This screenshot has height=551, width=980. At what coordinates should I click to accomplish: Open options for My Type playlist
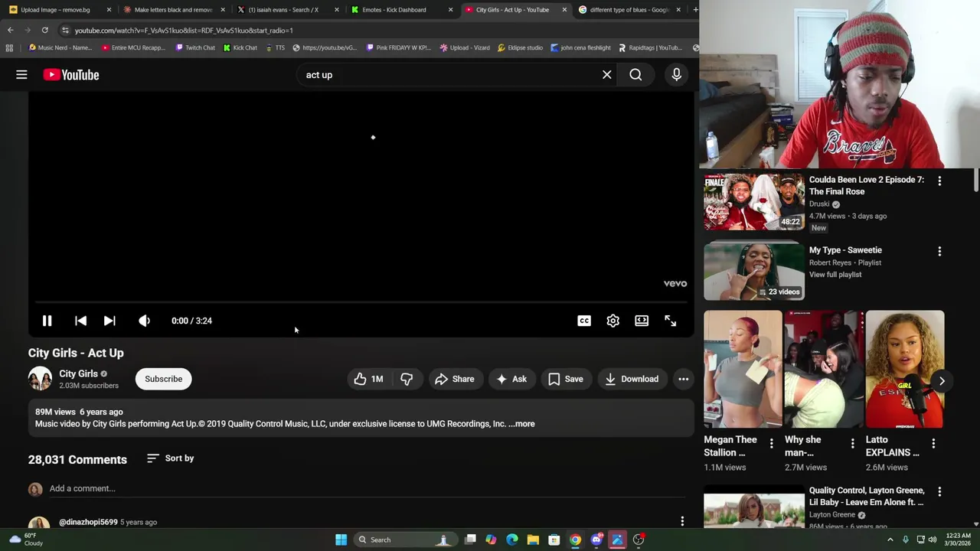click(939, 251)
